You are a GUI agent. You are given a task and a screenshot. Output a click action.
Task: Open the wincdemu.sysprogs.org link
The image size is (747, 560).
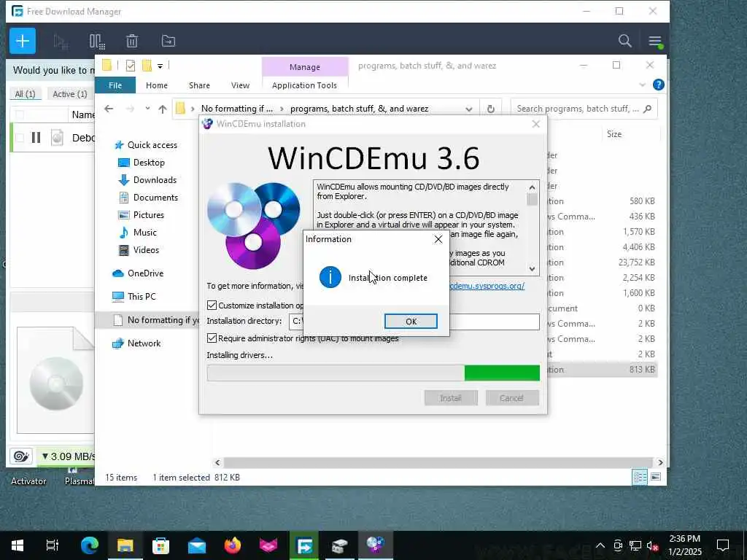click(487, 286)
